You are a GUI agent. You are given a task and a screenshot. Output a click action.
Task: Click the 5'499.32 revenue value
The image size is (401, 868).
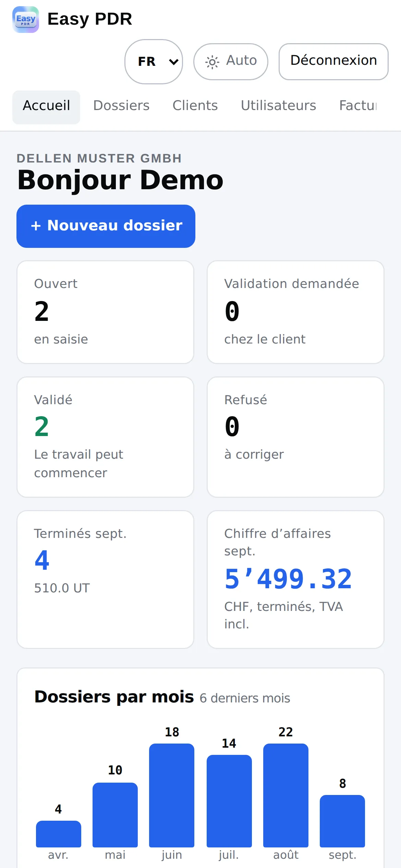tap(288, 579)
